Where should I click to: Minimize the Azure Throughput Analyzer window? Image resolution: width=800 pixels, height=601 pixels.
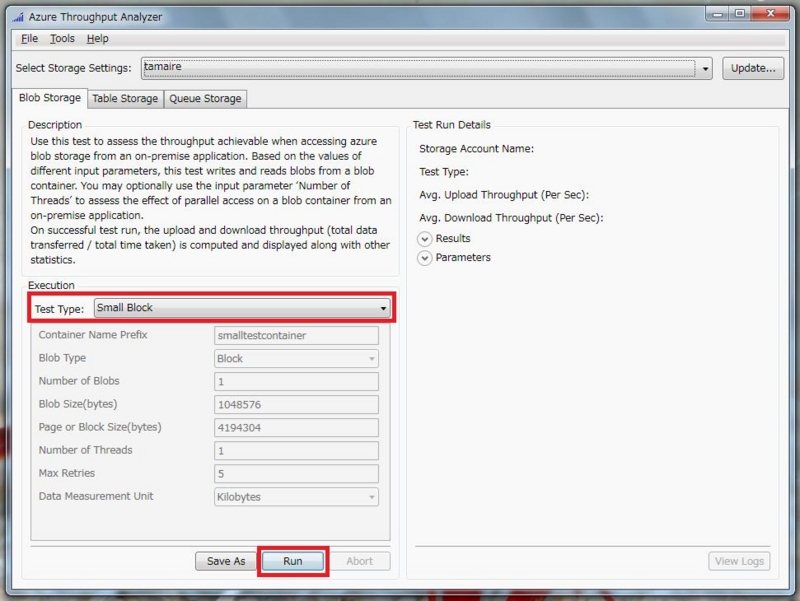click(717, 14)
